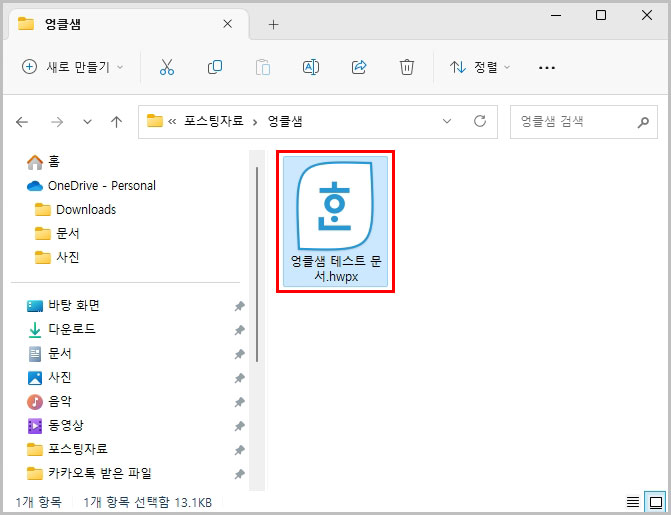Click chevron between 포스팅자료 and 엉클샘

pyautogui.click(x=255, y=122)
